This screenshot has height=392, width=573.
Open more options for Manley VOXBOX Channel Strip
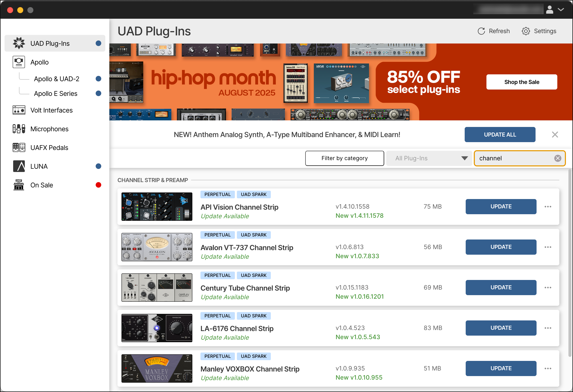[x=548, y=368]
